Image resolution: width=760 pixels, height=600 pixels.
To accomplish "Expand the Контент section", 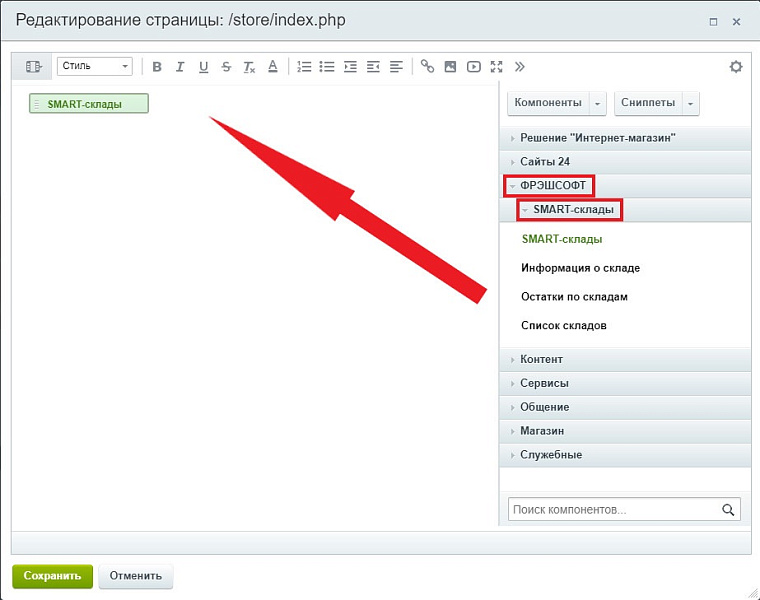I will tap(541, 359).
